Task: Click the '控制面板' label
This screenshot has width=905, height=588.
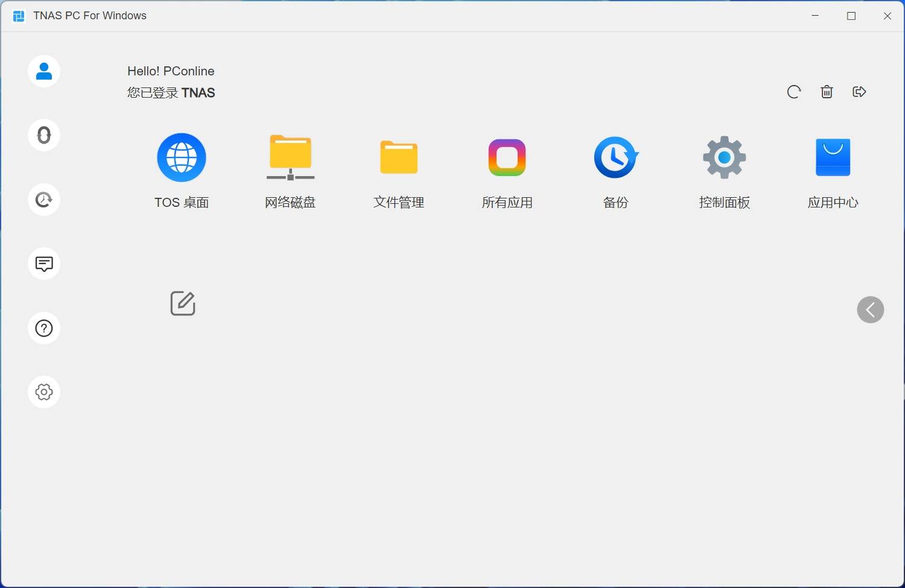Action: (x=725, y=203)
